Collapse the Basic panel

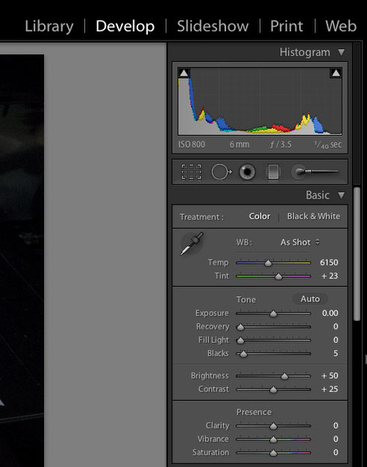[x=341, y=195]
